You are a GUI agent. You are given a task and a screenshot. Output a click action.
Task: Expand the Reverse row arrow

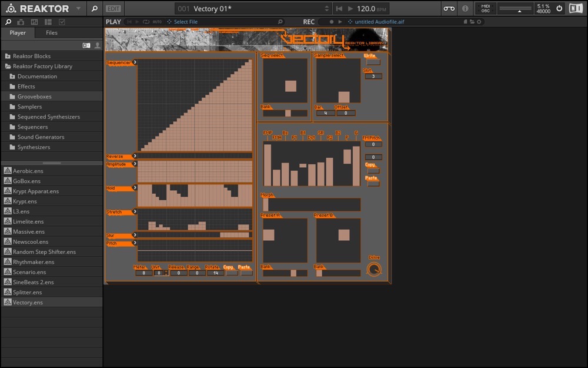(135, 156)
